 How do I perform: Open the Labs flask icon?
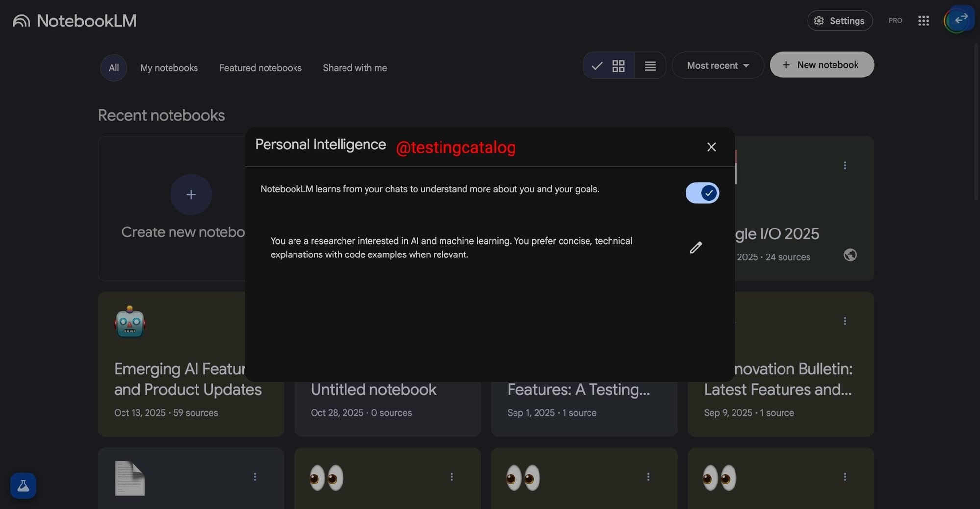pyautogui.click(x=23, y=486)
